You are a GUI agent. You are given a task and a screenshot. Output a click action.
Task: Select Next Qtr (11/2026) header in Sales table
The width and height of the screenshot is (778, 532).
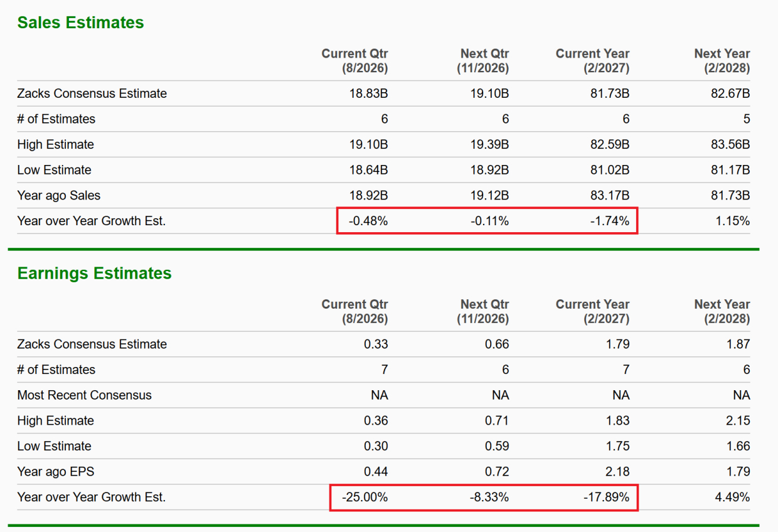pyautogui.click(x=482, y=61)
